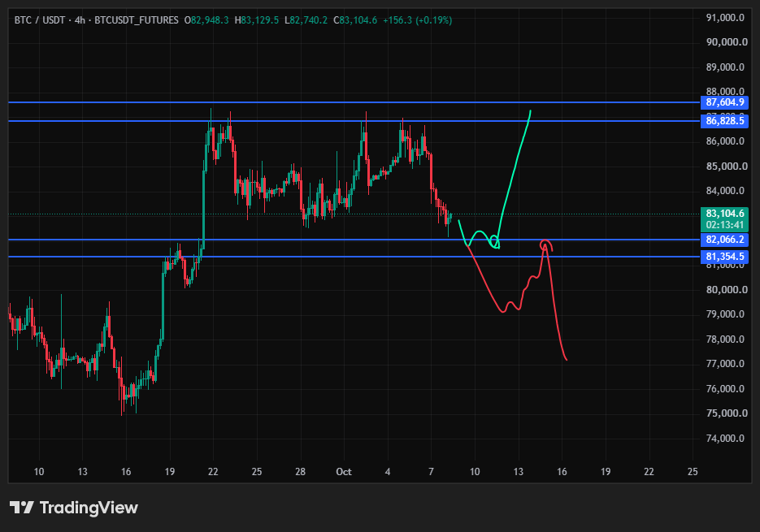The image size is (760, 532).
Task: Select the 81,354.5 blue price label
Action: click(724, 257)
